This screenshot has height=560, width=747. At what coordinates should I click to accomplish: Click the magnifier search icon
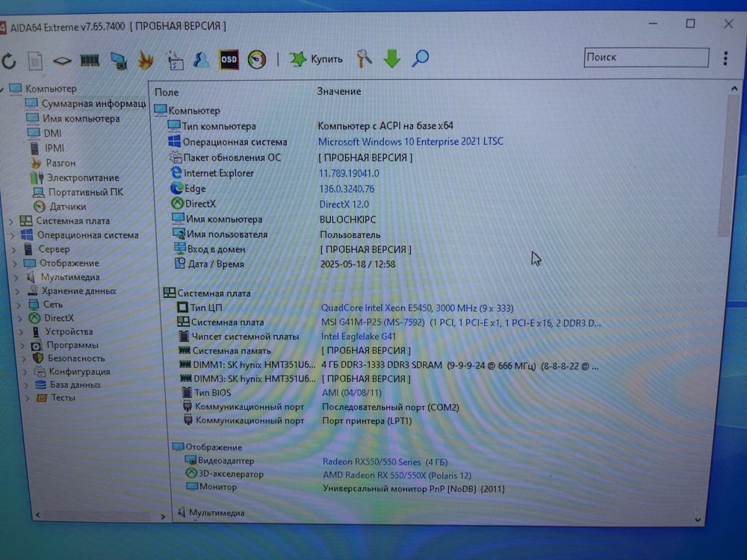click(420, 58)
